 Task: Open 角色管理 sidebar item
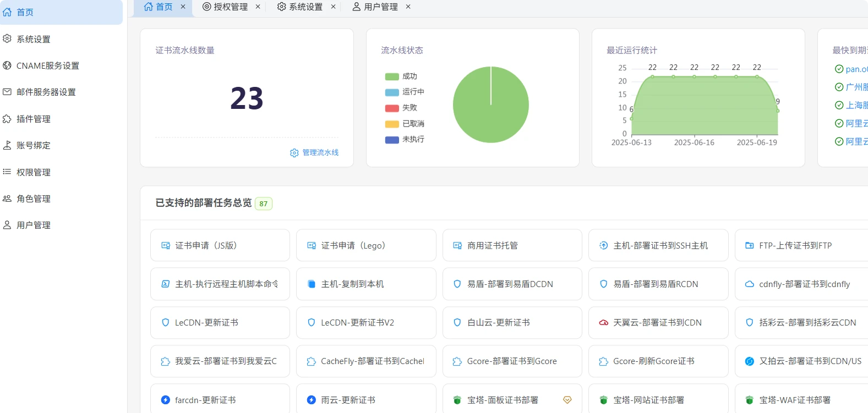pos(61,199)
